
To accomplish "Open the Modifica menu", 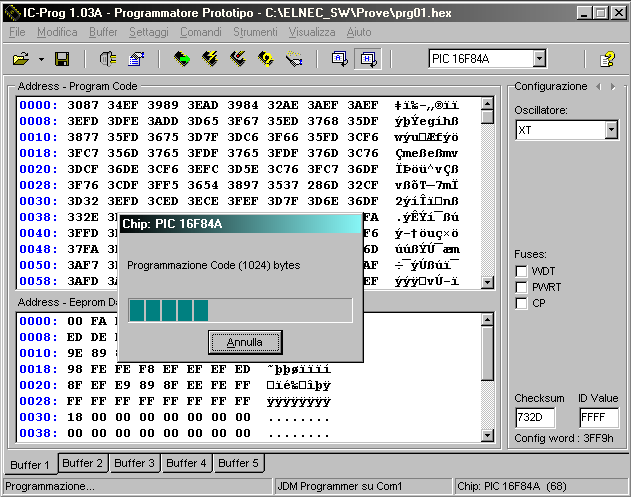I will pyautogui.click(x=57, y=32).
